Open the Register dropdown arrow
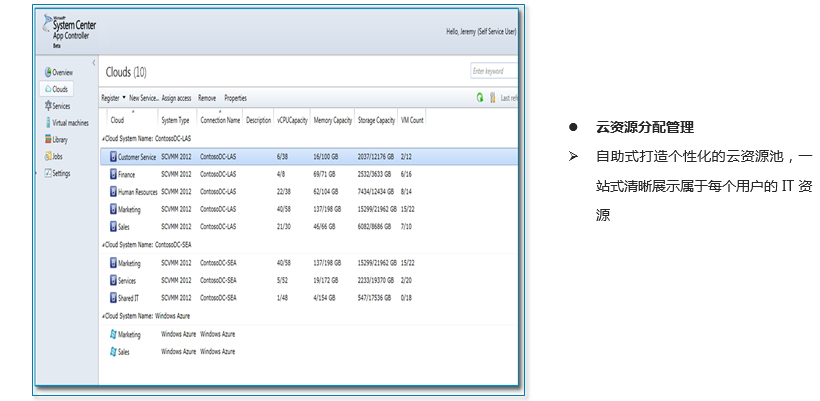Image resolution: width=820 pixels, height=401 pixels. (x=124, y=98)
